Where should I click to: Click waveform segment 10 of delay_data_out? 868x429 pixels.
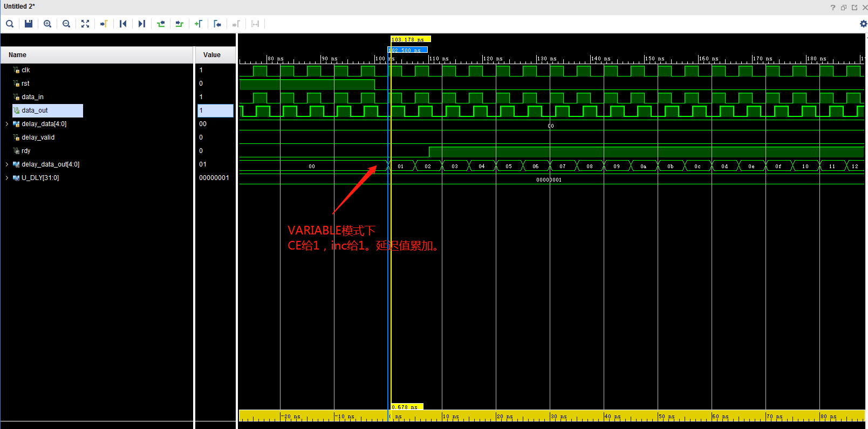(805, 166)
